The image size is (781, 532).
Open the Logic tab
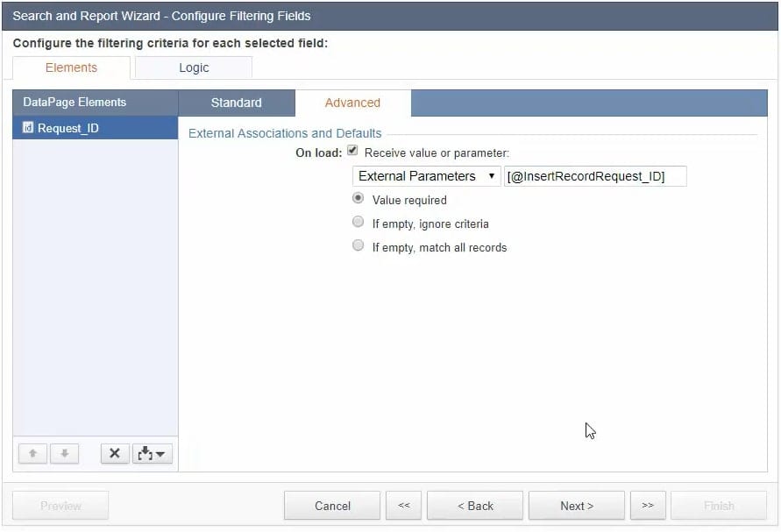coord(194,67)
